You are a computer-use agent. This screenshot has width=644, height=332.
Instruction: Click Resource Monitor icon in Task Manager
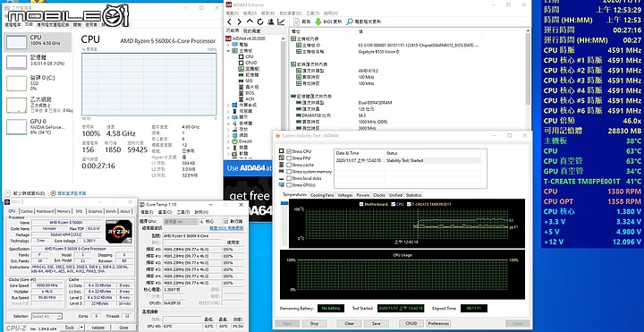tap(53, 193)
